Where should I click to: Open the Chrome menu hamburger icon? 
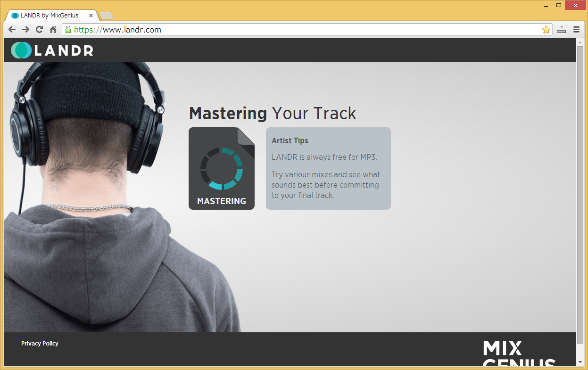coord(576,30)
